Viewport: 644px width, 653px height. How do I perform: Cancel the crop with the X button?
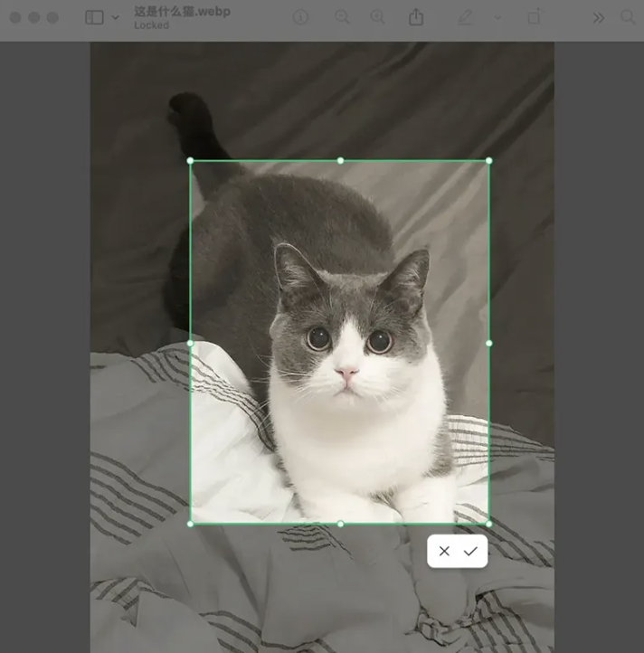coord(444,551)
